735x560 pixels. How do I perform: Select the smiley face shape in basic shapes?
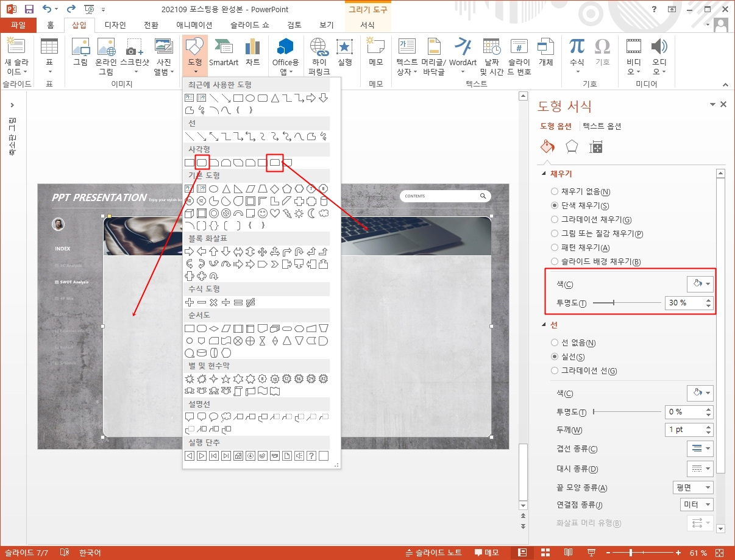(262, 213)
